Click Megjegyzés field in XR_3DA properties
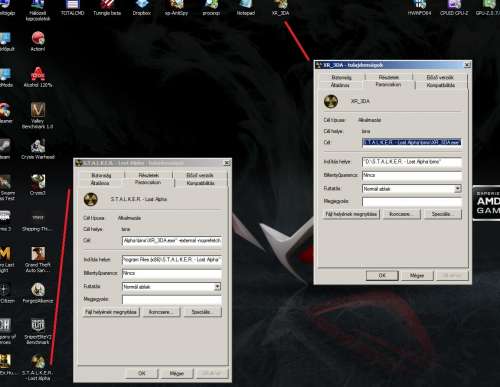 412,202
